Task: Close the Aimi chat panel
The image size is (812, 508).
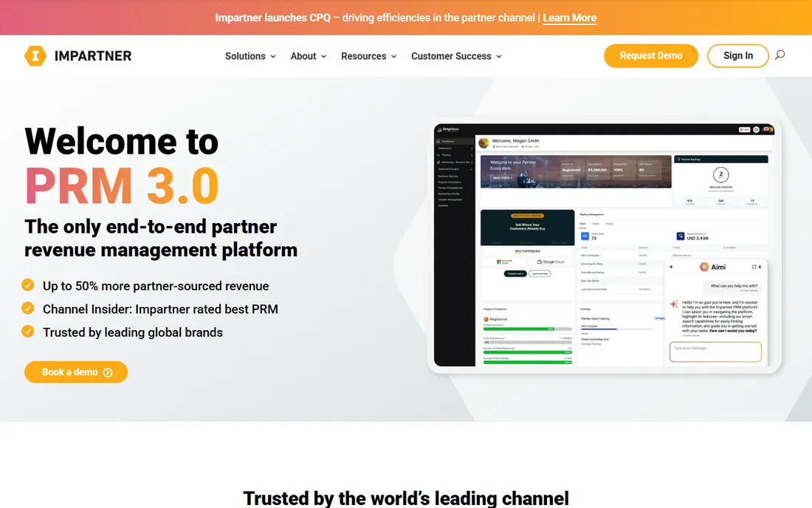Action: tap(760, 267)
